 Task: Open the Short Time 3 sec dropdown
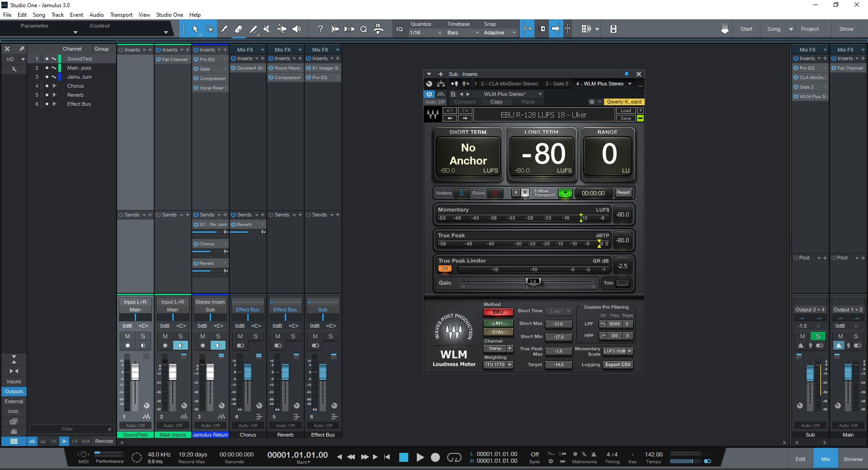tap(559, 311)
